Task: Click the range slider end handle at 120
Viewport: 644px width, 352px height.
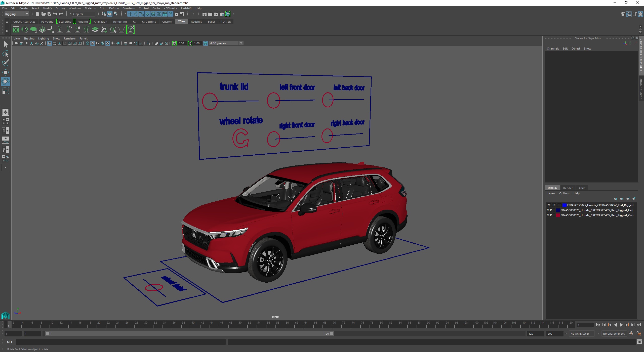Action: (x=332, y=334)
